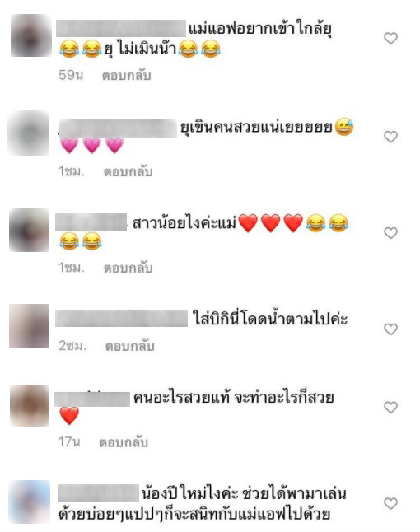Open avatar of bikini comment author
Image resolution: width=420 pixels, height=532 pixels.
[x=29, y=326]
